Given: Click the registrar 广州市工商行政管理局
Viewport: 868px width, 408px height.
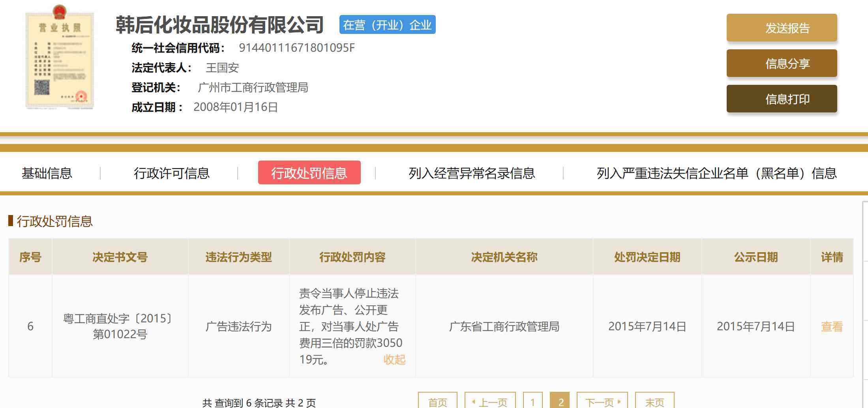Looking at the screenshot, I should pos(253,87).
